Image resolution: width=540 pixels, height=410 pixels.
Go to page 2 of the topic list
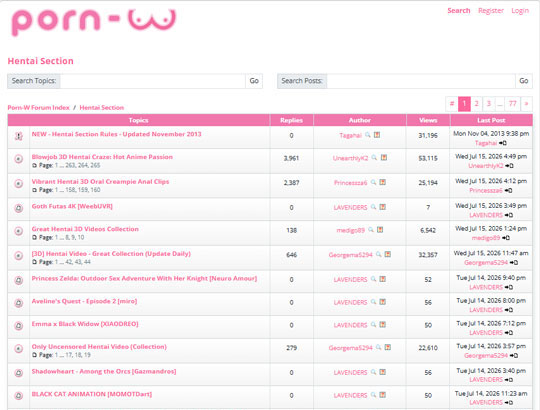coord(476,104)
